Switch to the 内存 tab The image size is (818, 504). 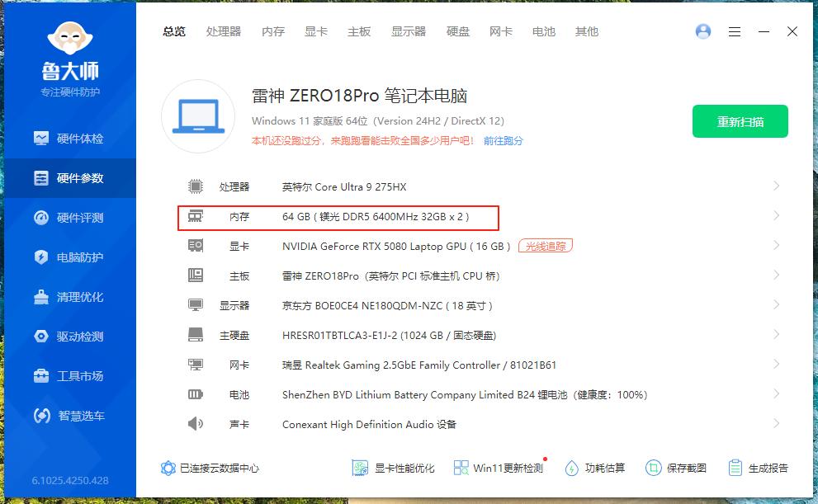point(273,32)
